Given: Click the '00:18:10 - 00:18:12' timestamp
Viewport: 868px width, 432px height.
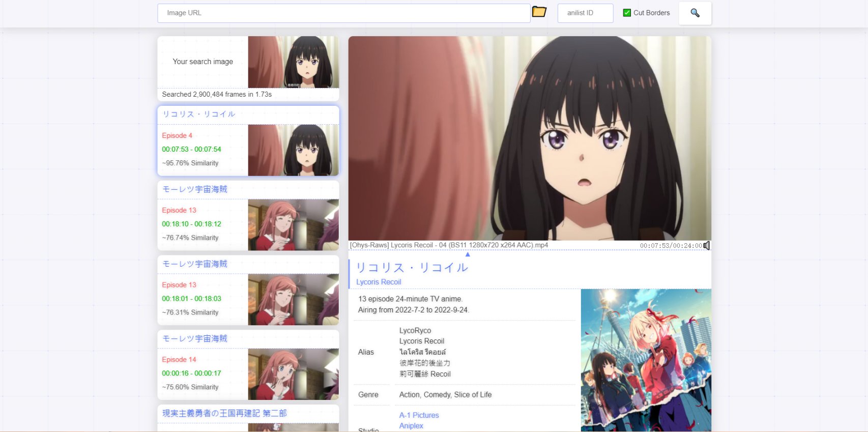Looking at the screenshot, I should [191, 224].
